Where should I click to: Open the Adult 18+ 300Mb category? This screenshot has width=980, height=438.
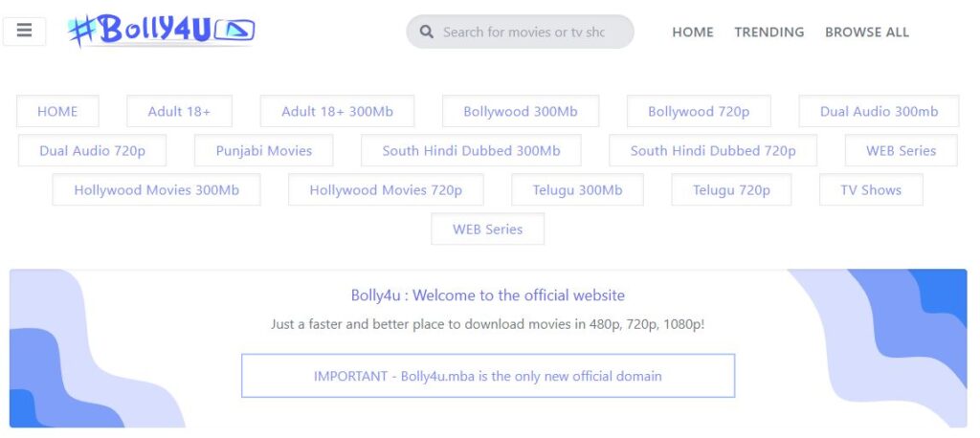[x=338, y=111]
